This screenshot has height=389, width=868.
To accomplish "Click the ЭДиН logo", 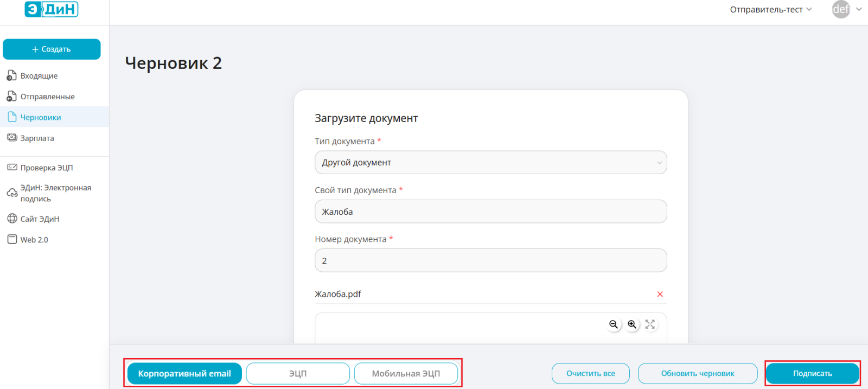I will (52, 9).
